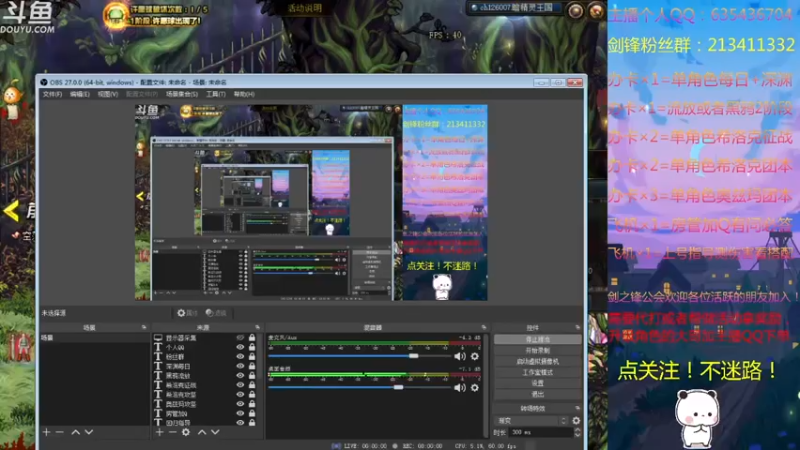Open the 编辑(E) menu
The image size is (800, 450).
(80, 94)
